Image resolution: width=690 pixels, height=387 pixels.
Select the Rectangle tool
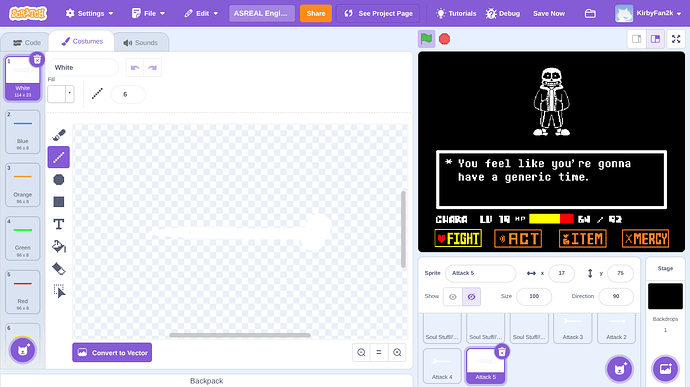point(59,202)
